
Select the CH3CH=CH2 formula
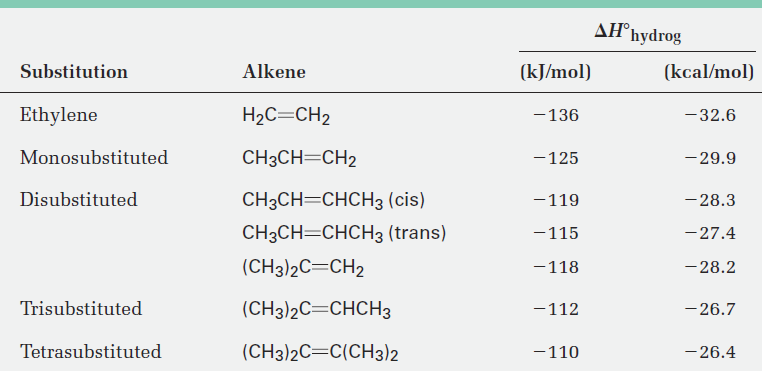click(x=299, y=159)
